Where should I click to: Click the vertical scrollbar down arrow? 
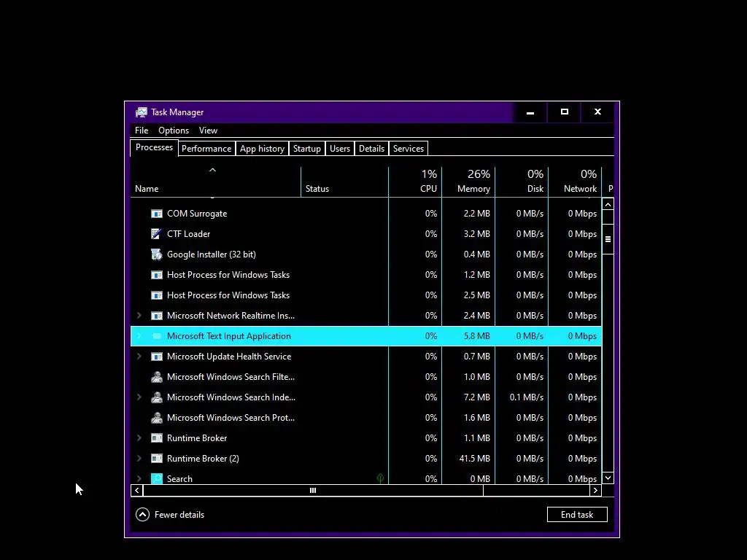coord(608,478)
